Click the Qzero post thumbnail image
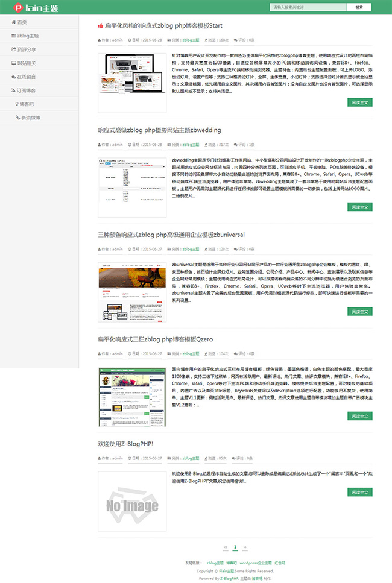Viewport: 392px width, 583px height. coord(132,397)
